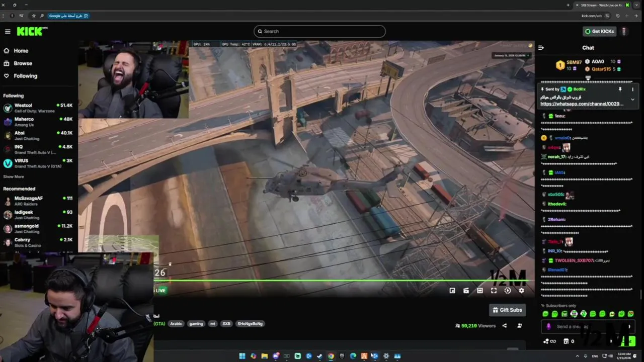Go to Home in sidebar
The width and height of the screenshot is (644, 362).
pos(16,51)
